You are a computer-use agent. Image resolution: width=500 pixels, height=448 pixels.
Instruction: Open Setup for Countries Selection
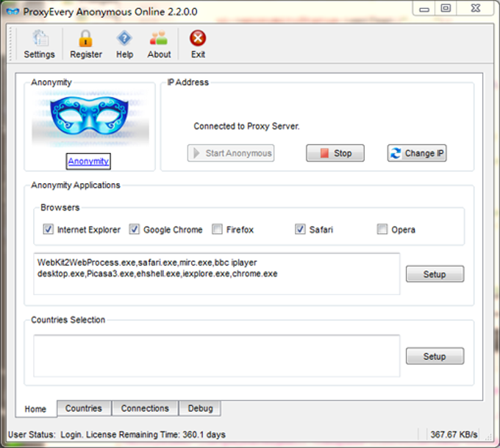[x=435, y=356]
